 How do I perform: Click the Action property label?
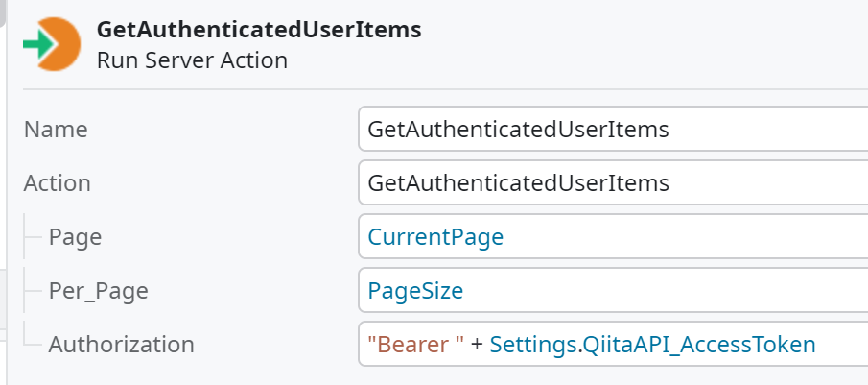(x=58, y=182)
